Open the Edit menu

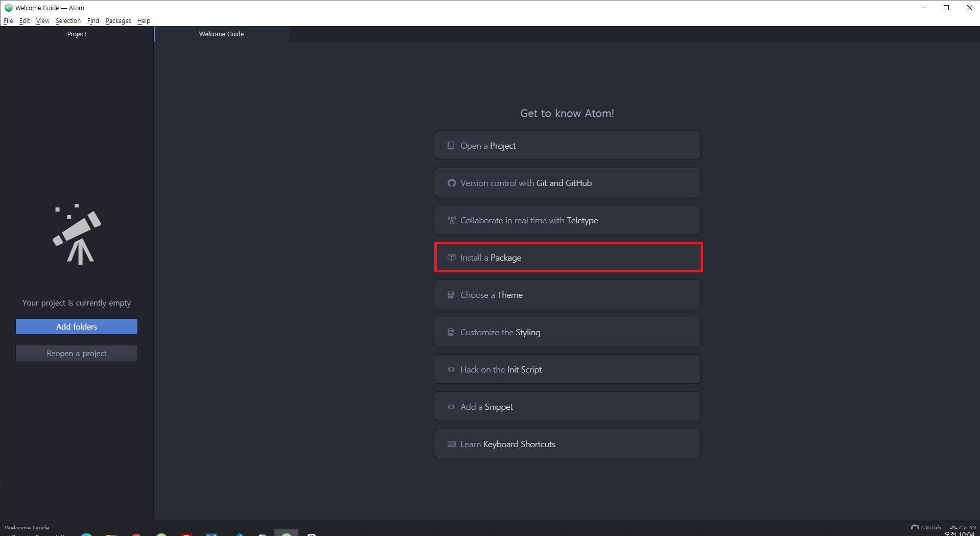25,21
